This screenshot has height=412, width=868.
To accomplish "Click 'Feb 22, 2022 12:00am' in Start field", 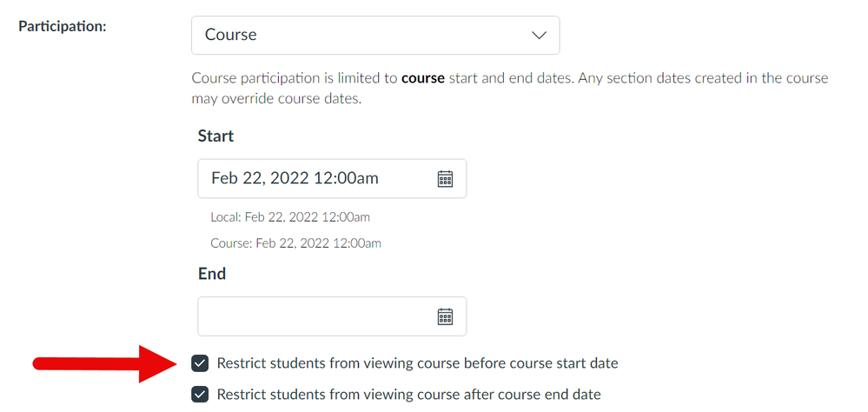I will (x=295, y=178).
